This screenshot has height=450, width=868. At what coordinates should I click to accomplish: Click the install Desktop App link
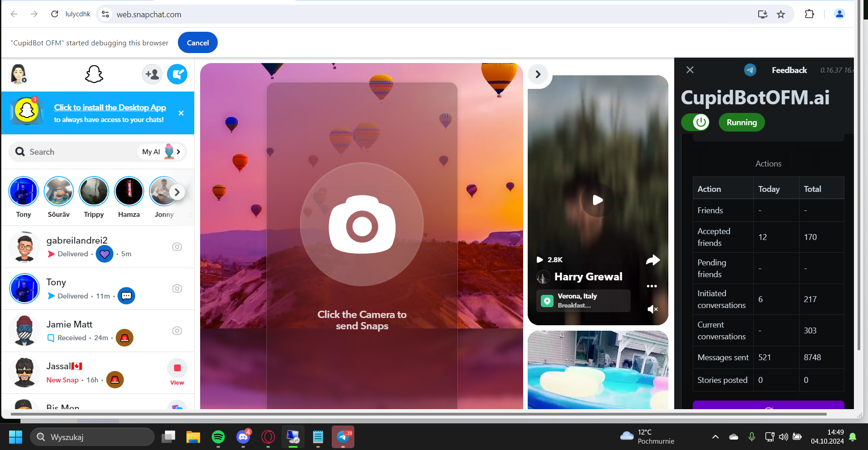(x=110, y=108)
